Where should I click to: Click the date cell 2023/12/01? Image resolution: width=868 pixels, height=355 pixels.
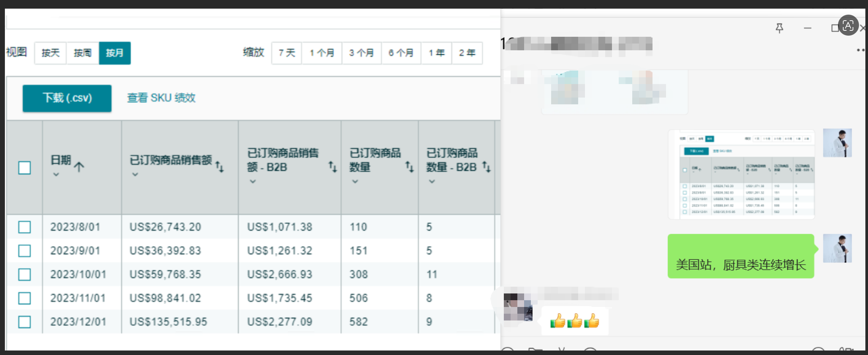point(78,322)
